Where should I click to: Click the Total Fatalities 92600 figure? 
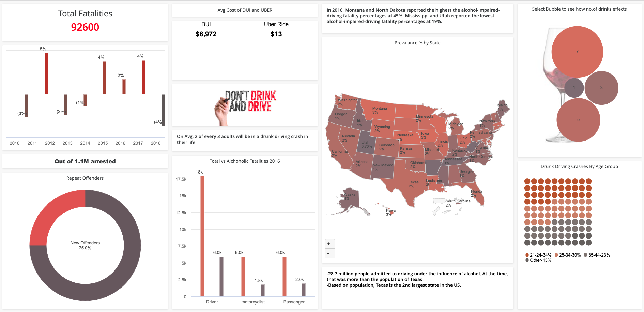pos(85,27)
